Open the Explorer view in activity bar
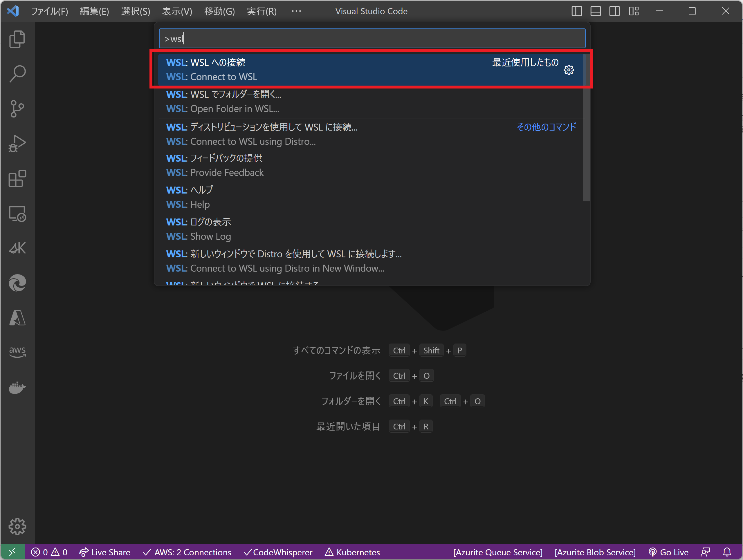Screen dimensions: 743x560 pos(17,39)
